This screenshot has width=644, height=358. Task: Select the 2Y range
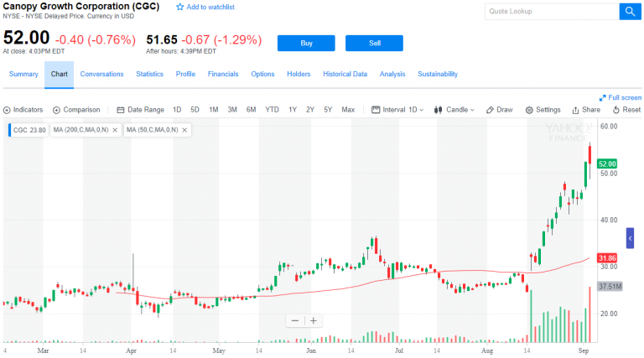click(x=310, y=110)
